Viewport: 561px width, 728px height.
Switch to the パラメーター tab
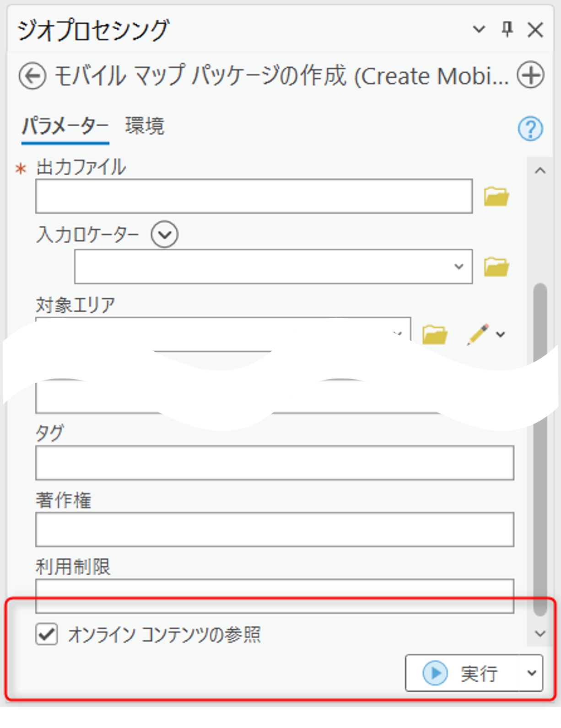pyautogui.click(x=65, y=126)
